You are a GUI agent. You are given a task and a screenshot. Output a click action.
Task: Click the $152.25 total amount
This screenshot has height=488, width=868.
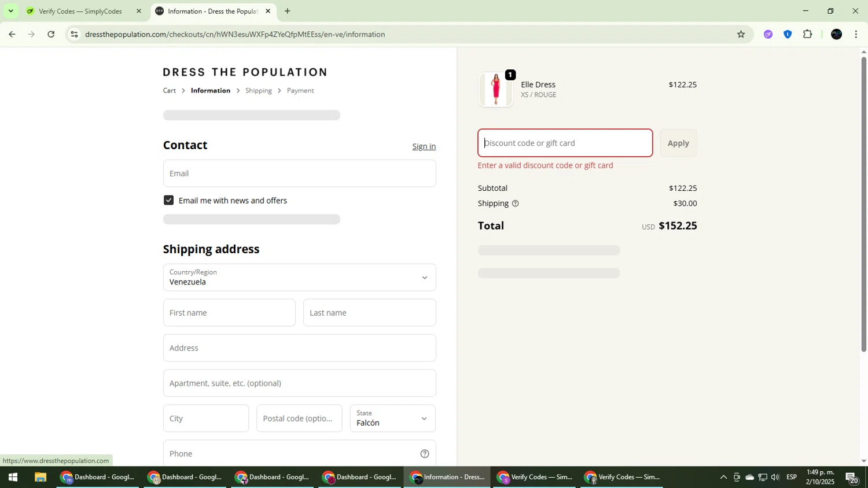pos(678,225)
